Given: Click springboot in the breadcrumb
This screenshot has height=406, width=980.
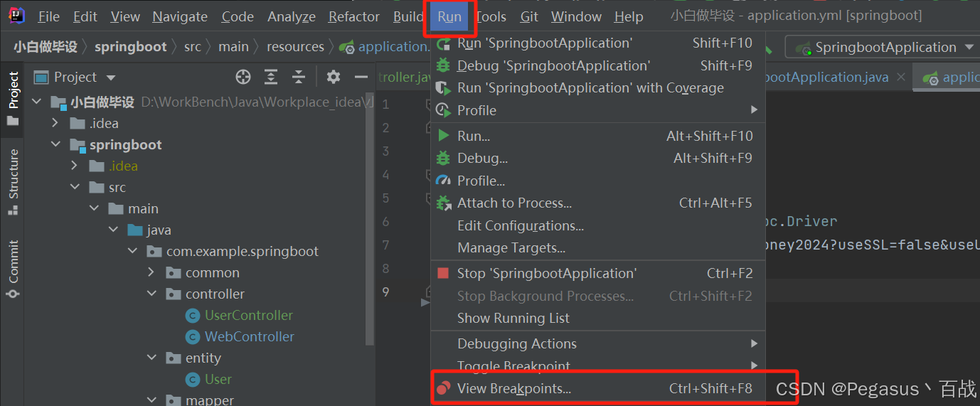Looking at the screenshot, I should (x=131, y=47).
